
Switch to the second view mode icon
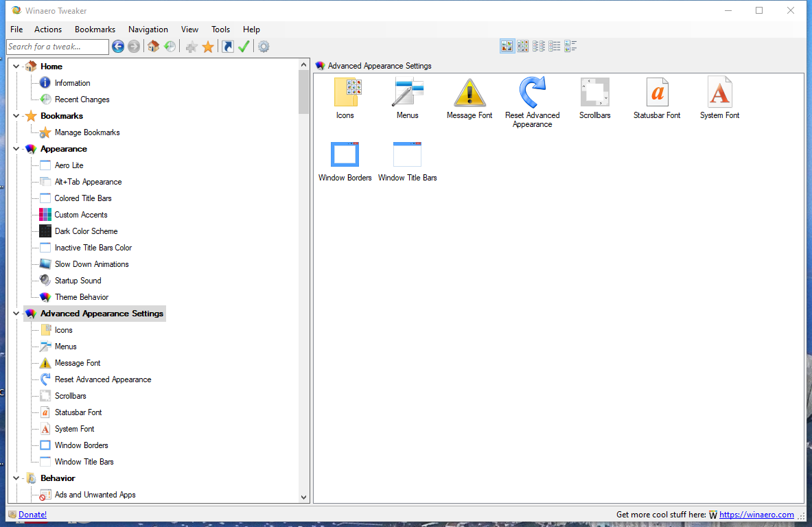click(x=523, y=46)
